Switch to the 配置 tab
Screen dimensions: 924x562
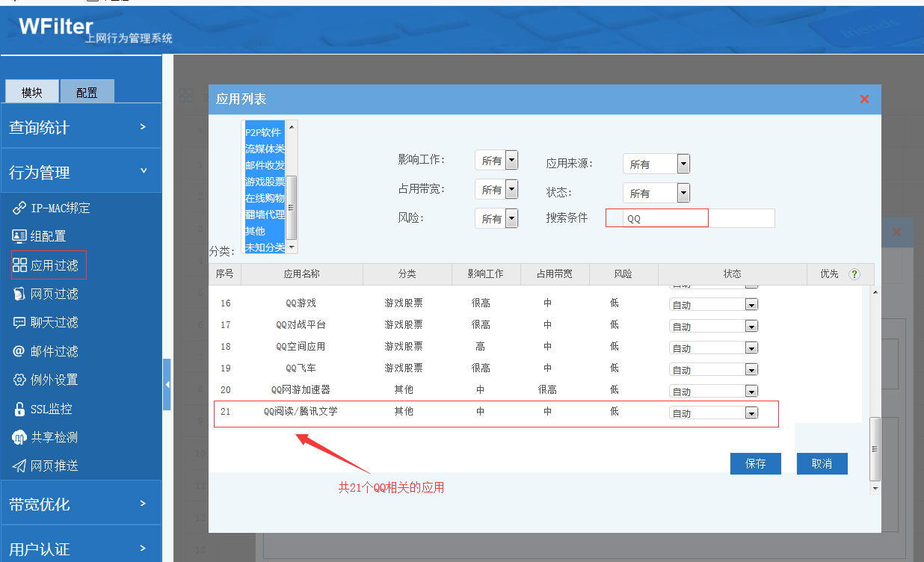point(87,92)
